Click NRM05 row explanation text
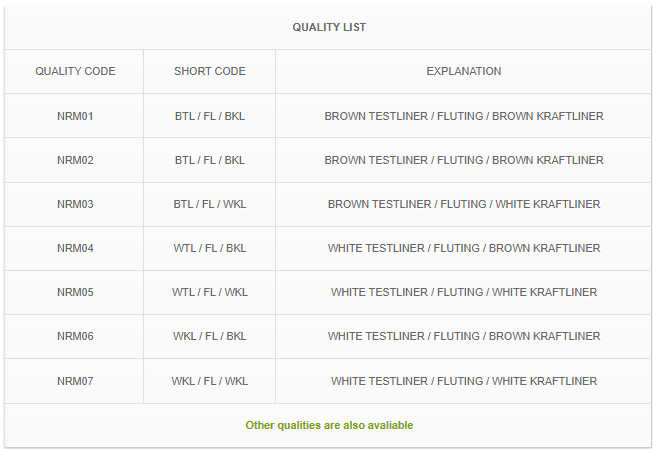 (x=464, y=292)
